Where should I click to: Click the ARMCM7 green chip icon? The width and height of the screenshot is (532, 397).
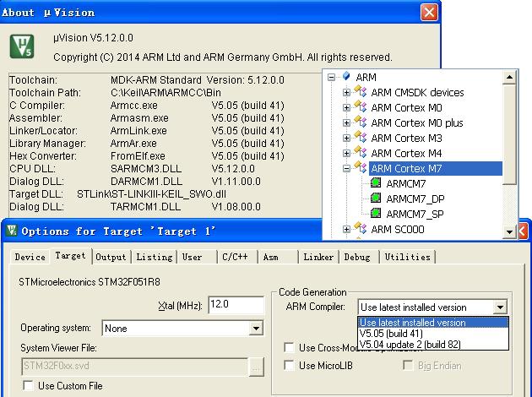376,183
